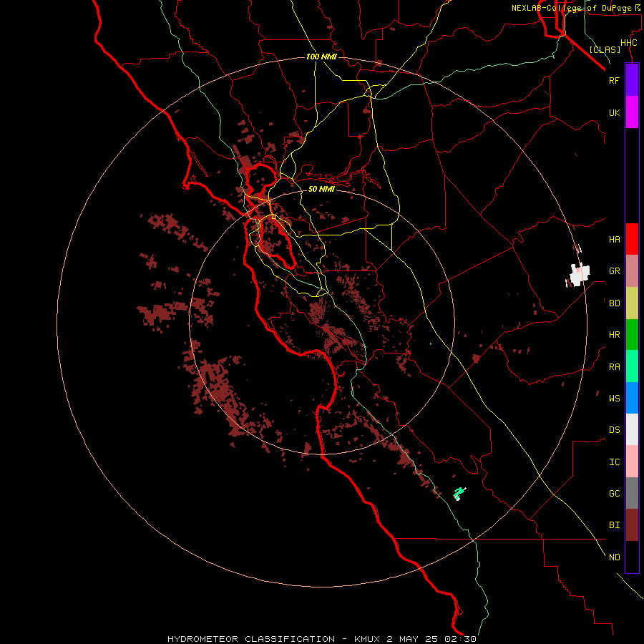Click the RA light green legend swatch
Image resolution: width=644 pixels, height=644 pixels.
pyautogui.click(x=632, y=366)
